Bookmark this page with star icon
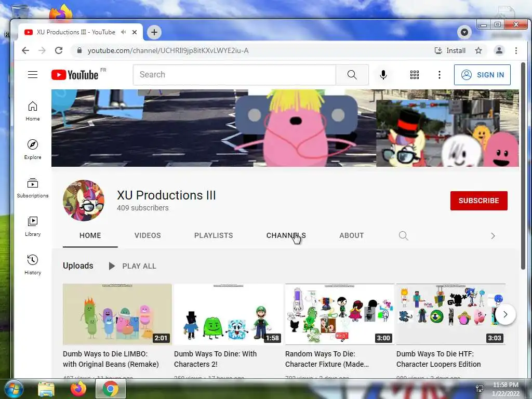The image size is (532, 399). [x=478, y=50]
